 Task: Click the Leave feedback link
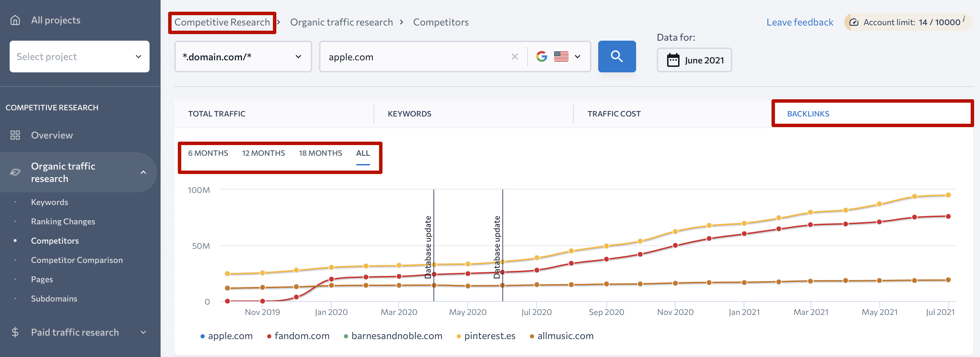[800, 22]
